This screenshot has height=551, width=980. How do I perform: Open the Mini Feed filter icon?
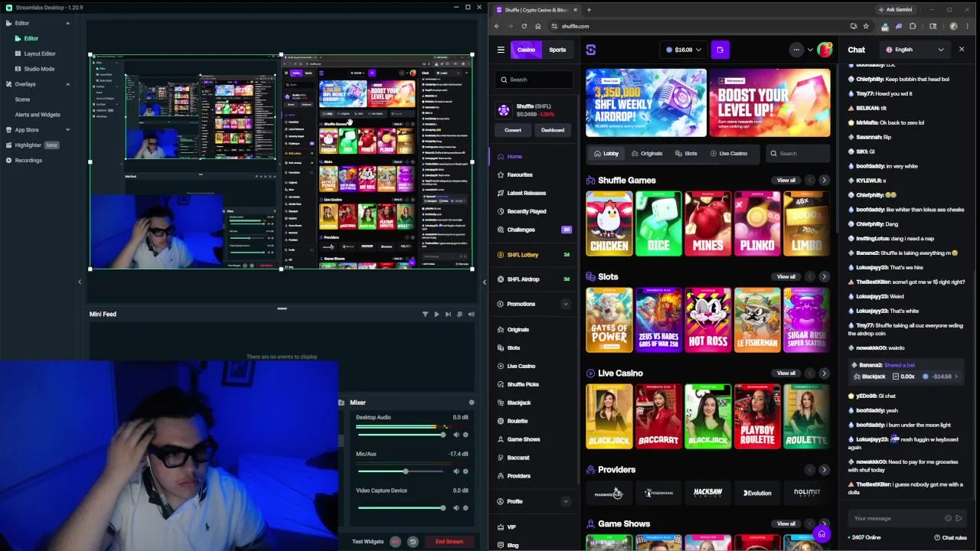point(426,314)
